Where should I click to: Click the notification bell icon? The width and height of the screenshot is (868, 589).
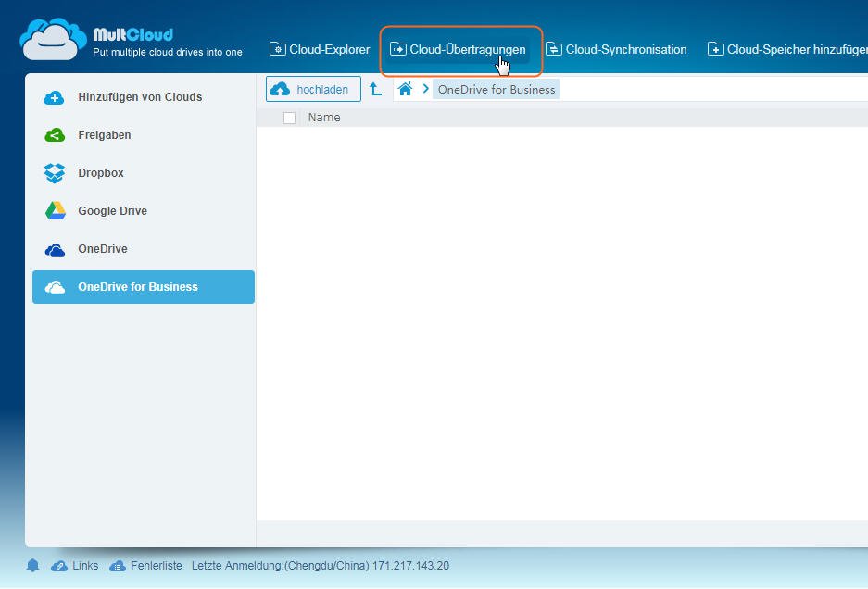click(x=32, y=565)
